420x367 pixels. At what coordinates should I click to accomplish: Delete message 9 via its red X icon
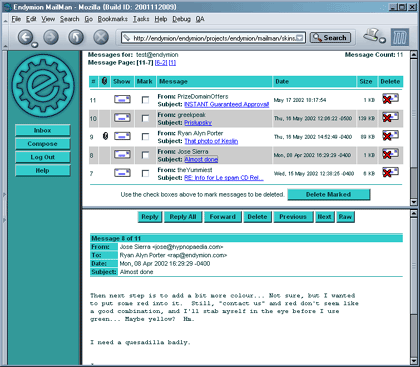click(x=390, y=135)
